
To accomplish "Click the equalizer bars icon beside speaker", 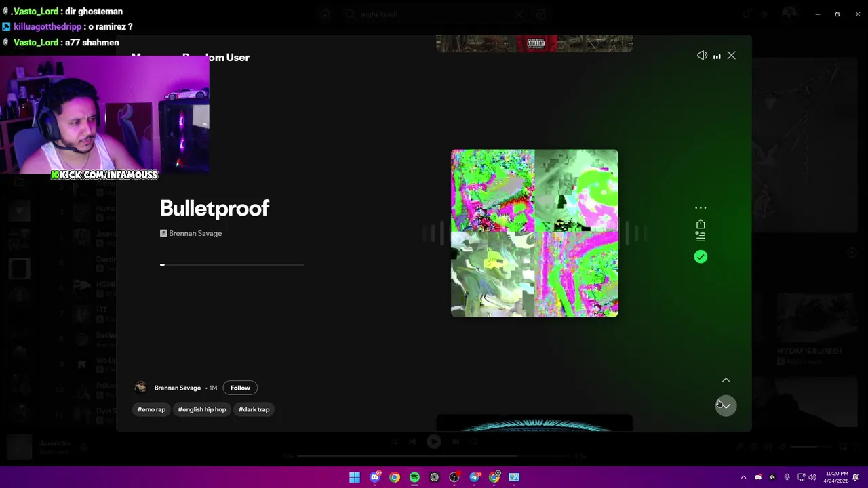I will [717, 56].
